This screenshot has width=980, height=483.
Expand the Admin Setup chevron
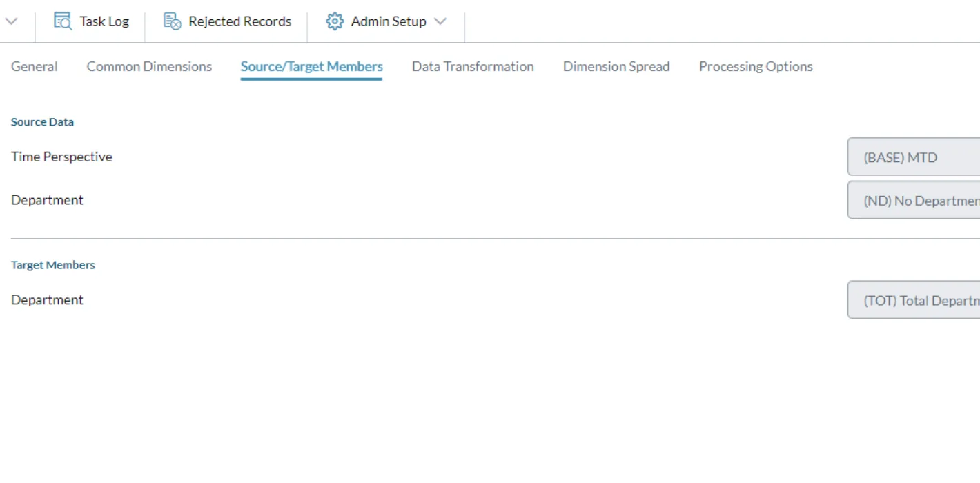(x=440, y=21)
